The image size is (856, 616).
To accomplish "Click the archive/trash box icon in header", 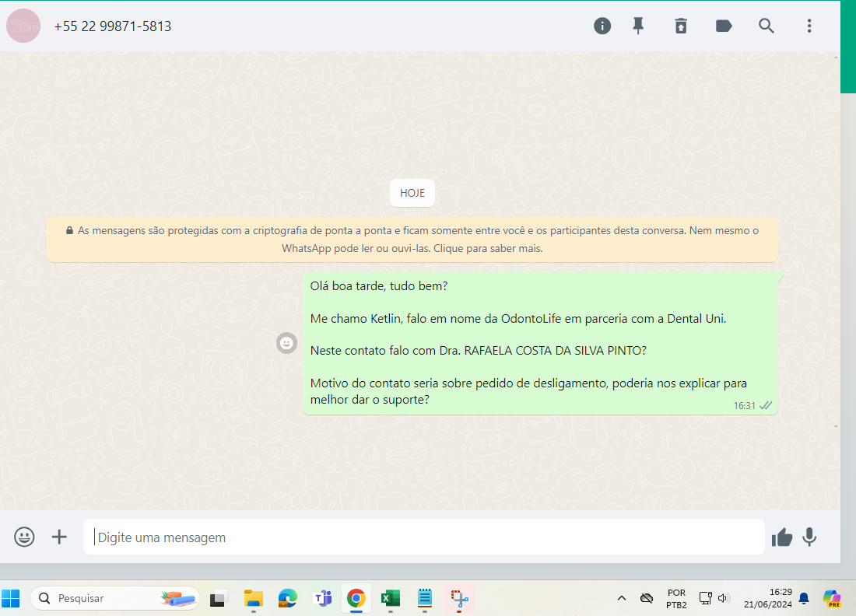I will (681, 26).
